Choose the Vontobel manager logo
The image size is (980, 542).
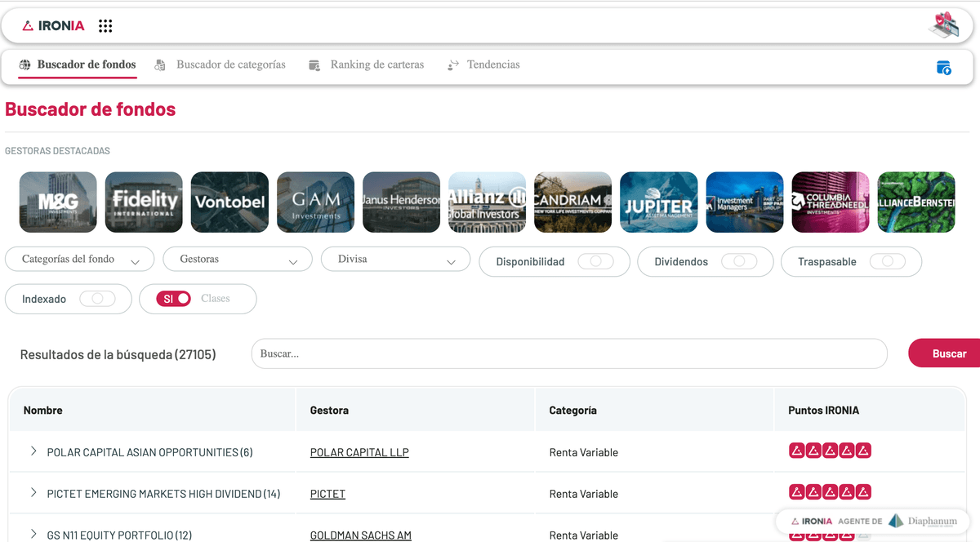pos(229,202)
